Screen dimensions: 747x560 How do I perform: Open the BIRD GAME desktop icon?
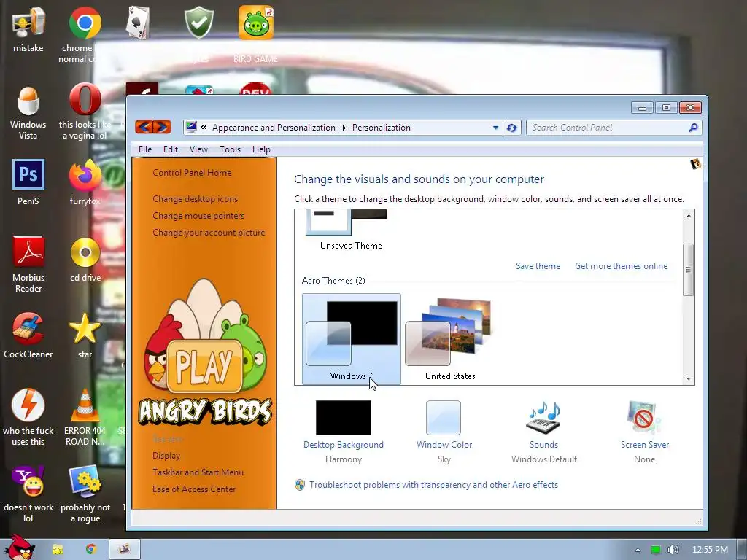(256, 23)
